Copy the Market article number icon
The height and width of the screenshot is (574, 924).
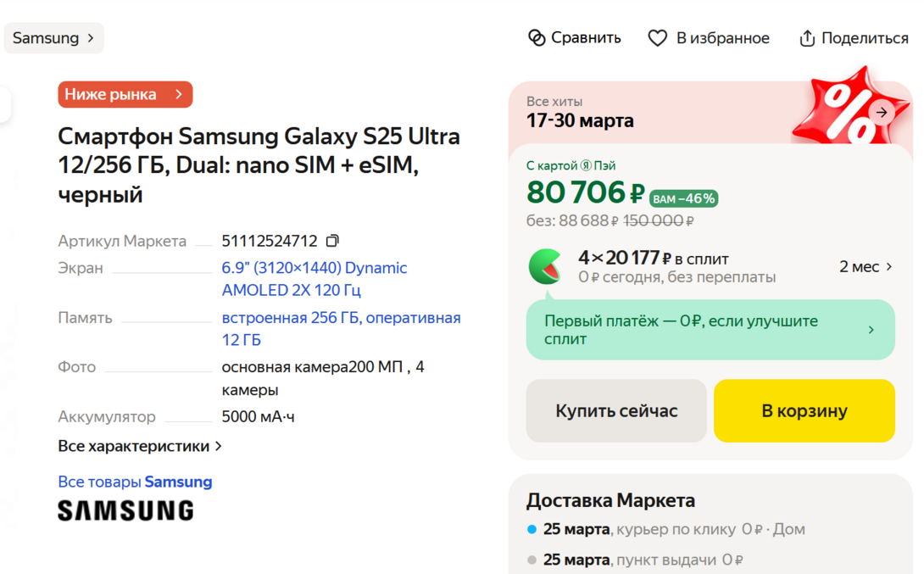(333, 241)
